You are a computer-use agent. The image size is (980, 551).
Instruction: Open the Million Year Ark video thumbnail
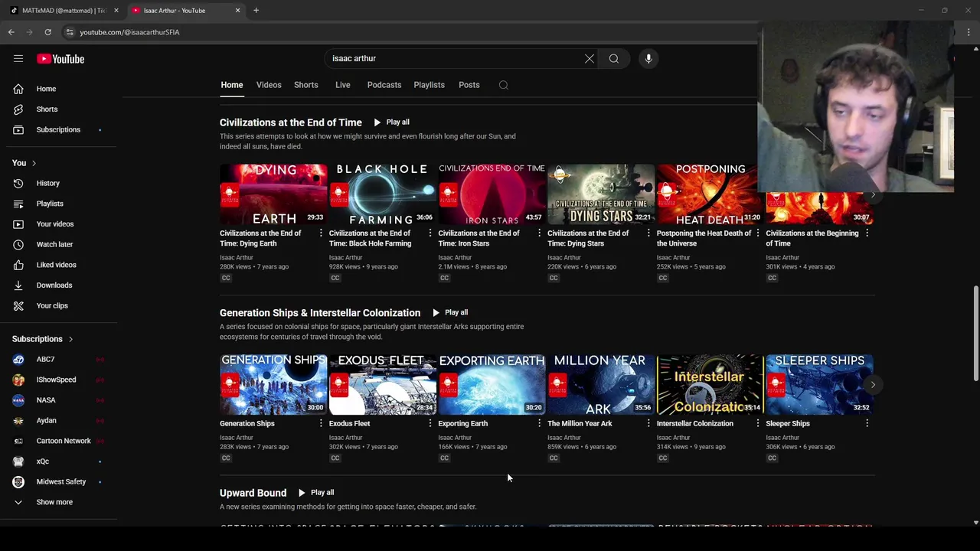tap(600, 383)
